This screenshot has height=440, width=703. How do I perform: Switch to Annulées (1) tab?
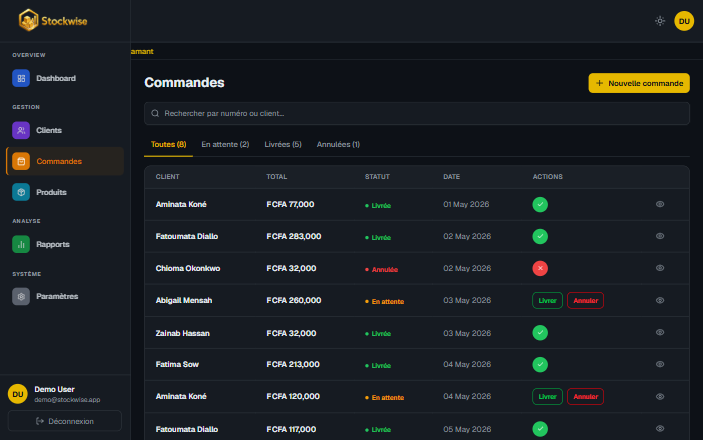point(338,144)
